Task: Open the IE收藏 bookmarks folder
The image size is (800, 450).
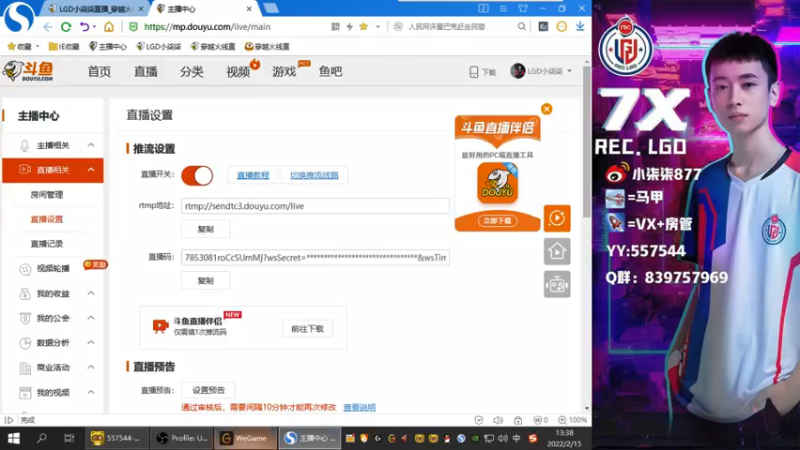Action: click(x=64, y=46)
